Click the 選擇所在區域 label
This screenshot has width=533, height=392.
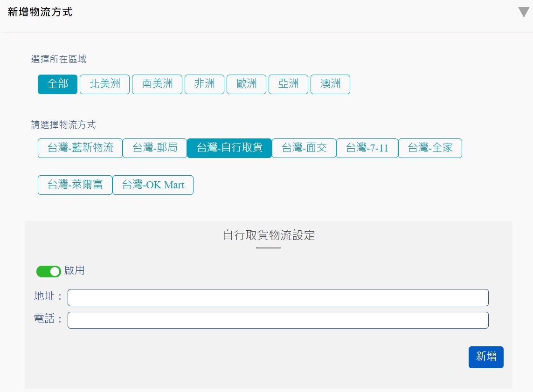pos(59,59)
